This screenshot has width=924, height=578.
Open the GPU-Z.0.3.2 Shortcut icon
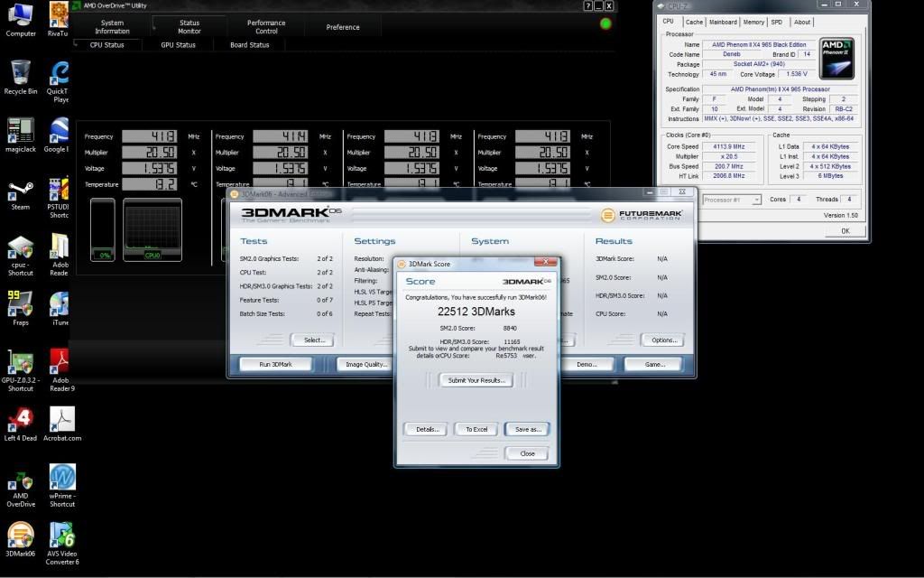tap(21, 370)
